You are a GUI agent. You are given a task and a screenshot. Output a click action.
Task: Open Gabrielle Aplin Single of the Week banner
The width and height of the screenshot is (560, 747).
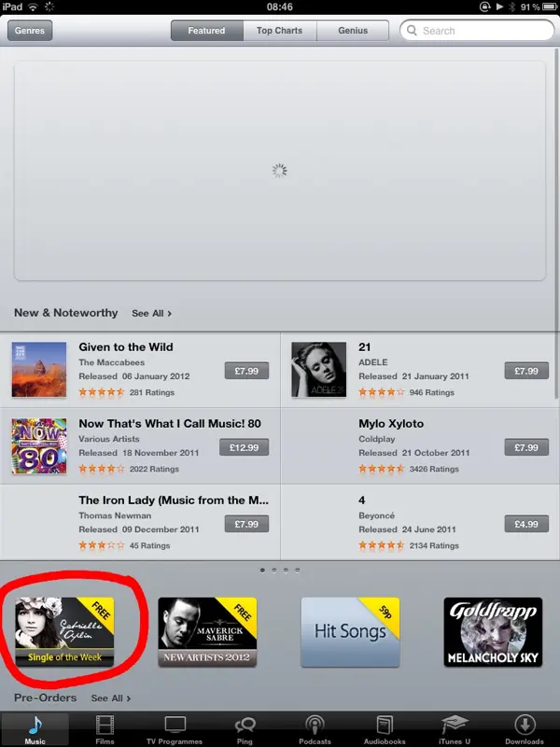pyautogui.click(x=64, y=632)
